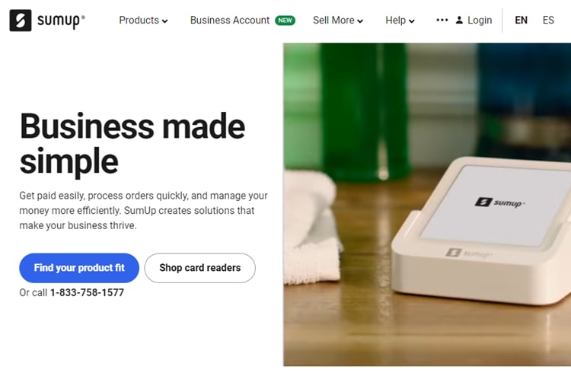Open the three-dot more options menu
The image size is (571, 392).
point(442,20)
